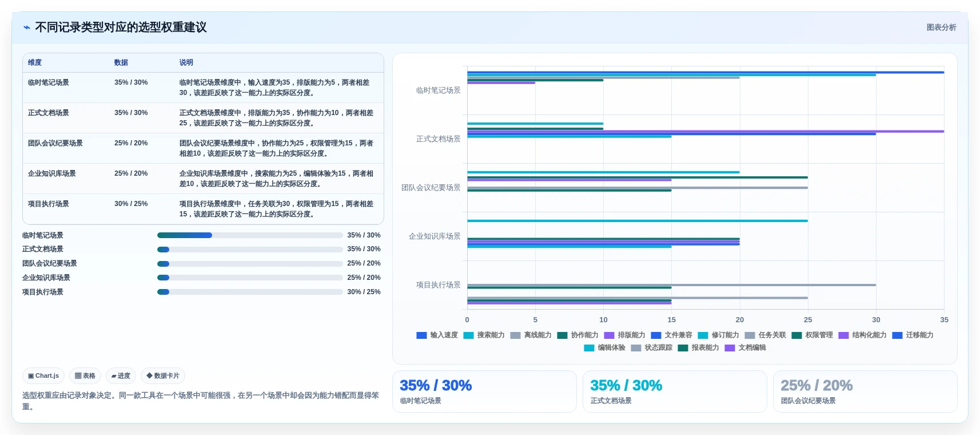Viewport: 980px width, 435px height.
Task: Click the 企业知识库场景 chart axis label
Action: click(x=435, y=236)
